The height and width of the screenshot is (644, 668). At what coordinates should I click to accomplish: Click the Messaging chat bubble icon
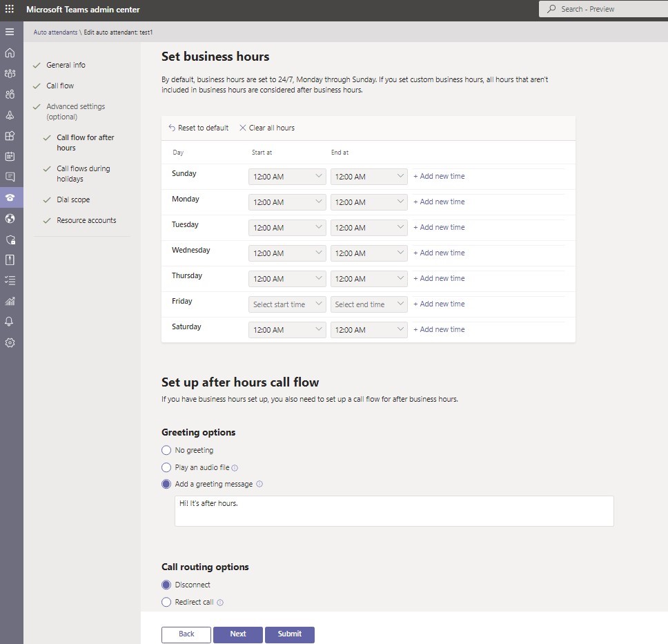click(10, 177)
